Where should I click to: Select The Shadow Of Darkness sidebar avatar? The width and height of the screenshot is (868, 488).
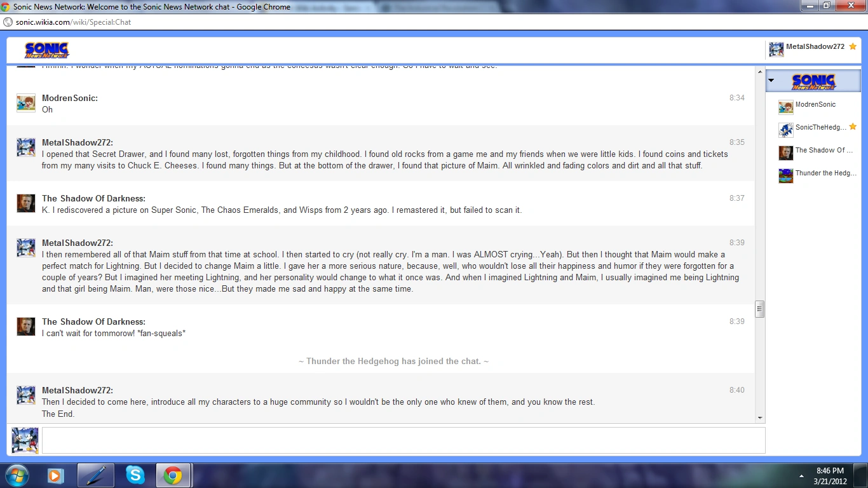point(786,152)
